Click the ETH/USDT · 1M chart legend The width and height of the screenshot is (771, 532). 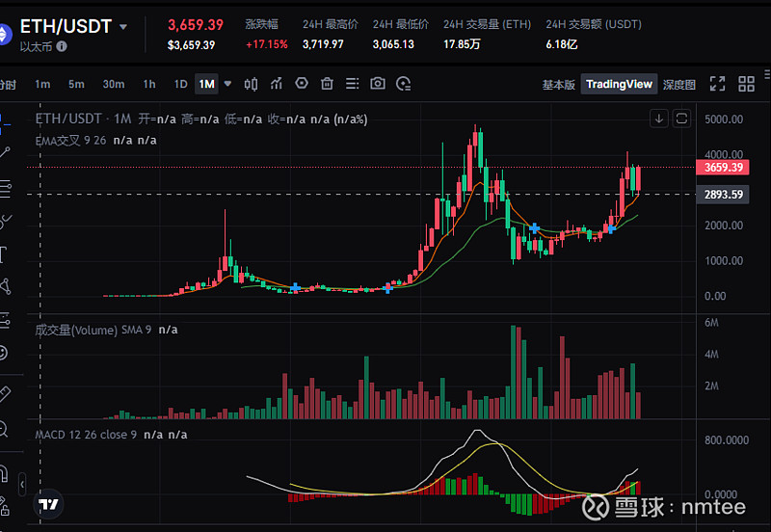pos(83,119)
